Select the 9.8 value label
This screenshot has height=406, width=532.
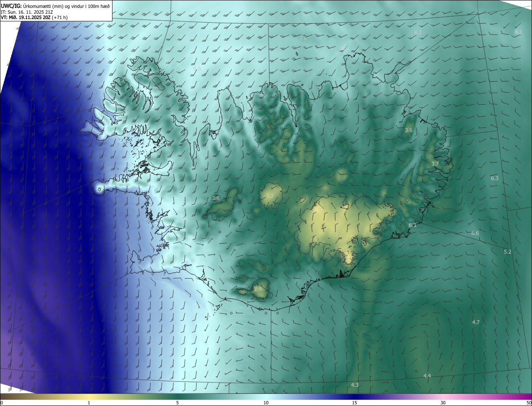pos(197,69)
